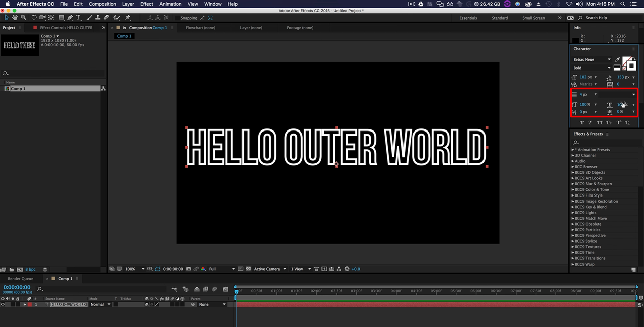Pick the Horizontal Type tool
The height and width of the screenshot is (327, 644).
[78, 18]
